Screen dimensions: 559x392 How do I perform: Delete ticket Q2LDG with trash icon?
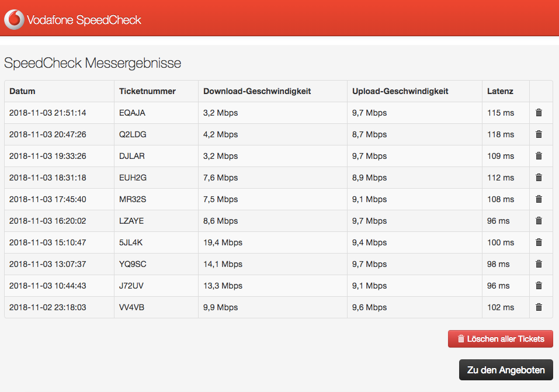539,134
